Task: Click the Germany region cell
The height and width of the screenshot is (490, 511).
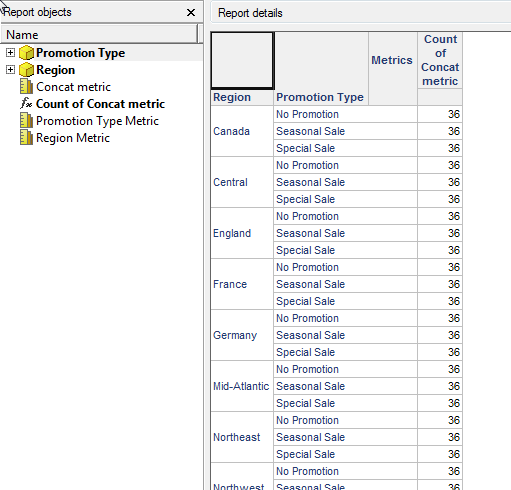Action: tap(242, 335)
